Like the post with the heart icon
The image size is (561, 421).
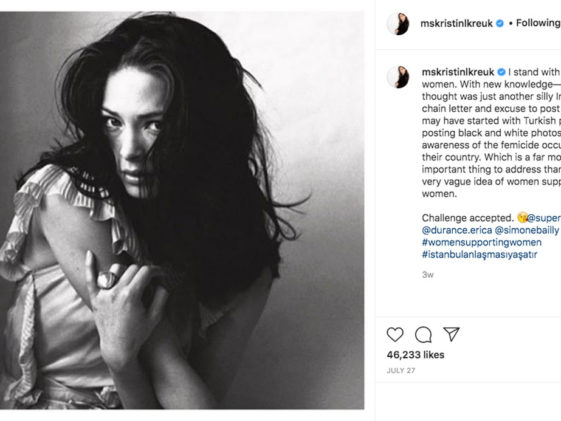395,334
